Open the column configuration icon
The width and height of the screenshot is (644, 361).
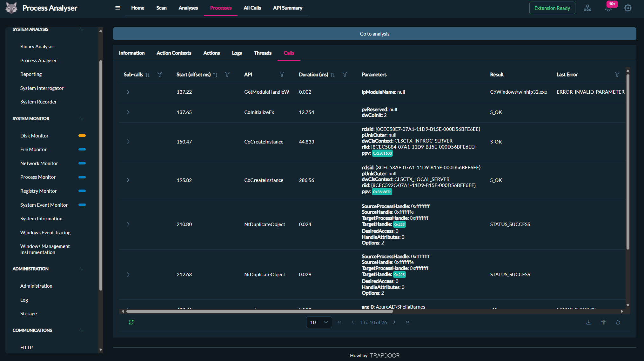coord(603,322)
